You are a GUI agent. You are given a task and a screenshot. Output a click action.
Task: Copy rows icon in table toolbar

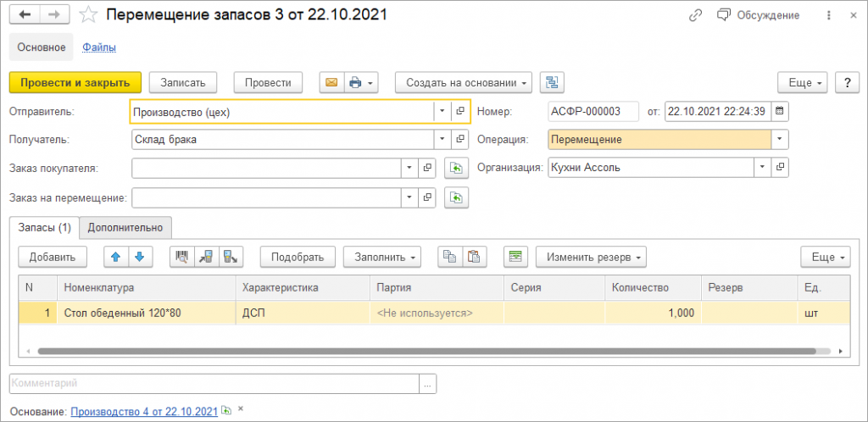click(x=449, y=256)
